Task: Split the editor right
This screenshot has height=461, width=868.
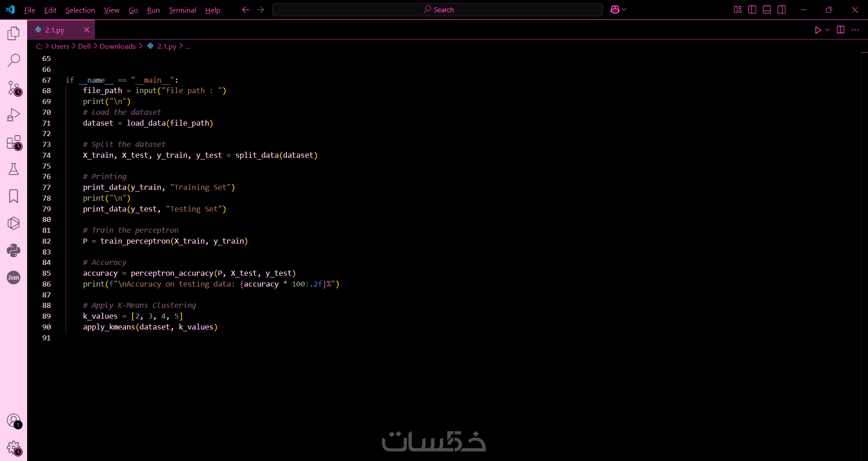Action: click(840, 30)
